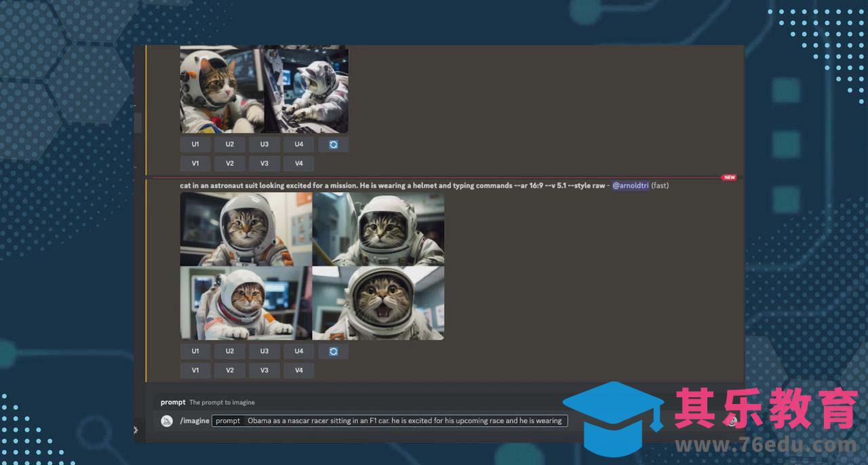
Task: Click the Obama nascar racer prompt text field
Action: click(404, 421)
